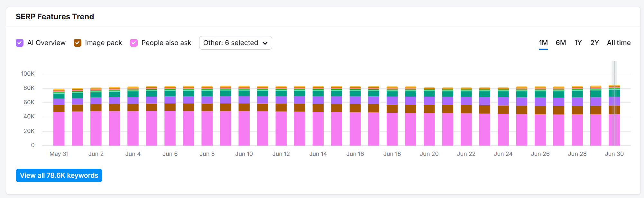Click the purple segment of Jun 26 bar

click(540, 102)
